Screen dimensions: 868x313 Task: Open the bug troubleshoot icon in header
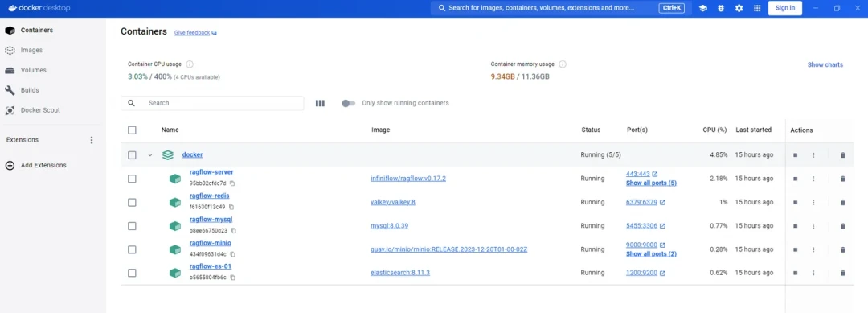(721, 8)
